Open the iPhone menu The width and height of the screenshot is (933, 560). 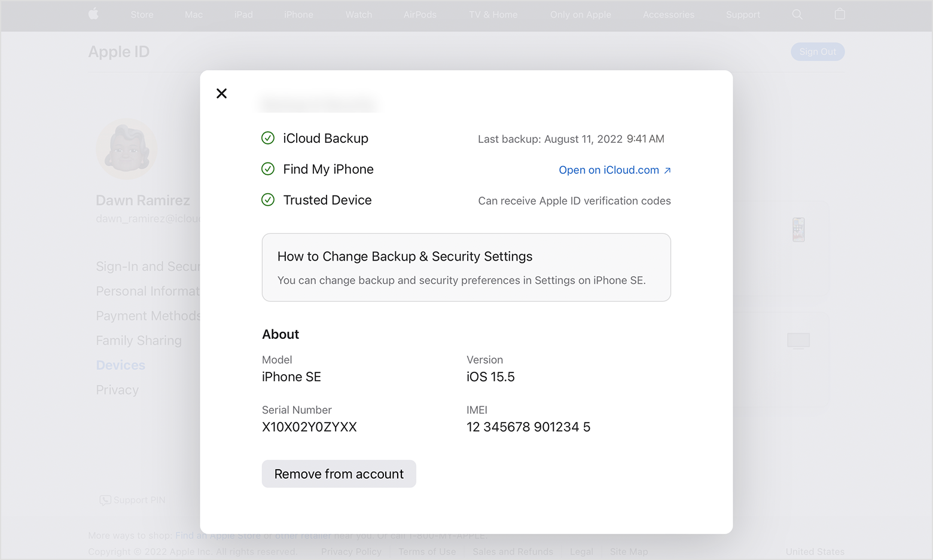click(x=298, y=14)
